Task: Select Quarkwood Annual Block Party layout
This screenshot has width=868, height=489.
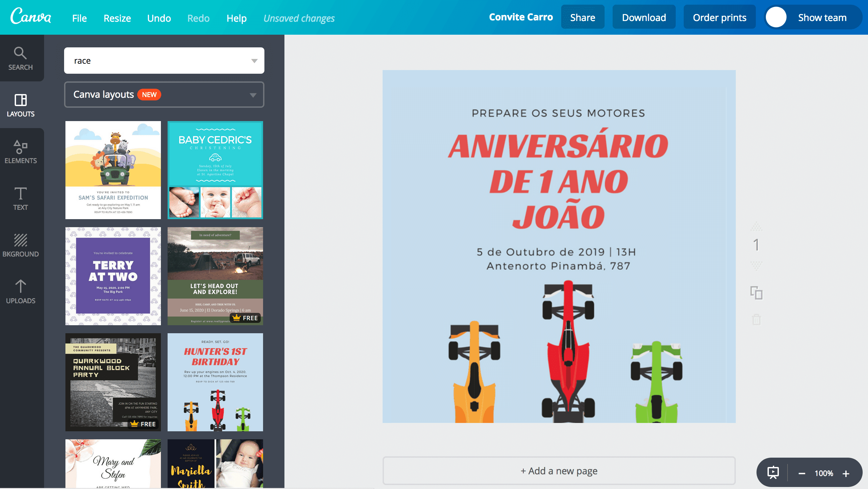Action: point(113,382)
